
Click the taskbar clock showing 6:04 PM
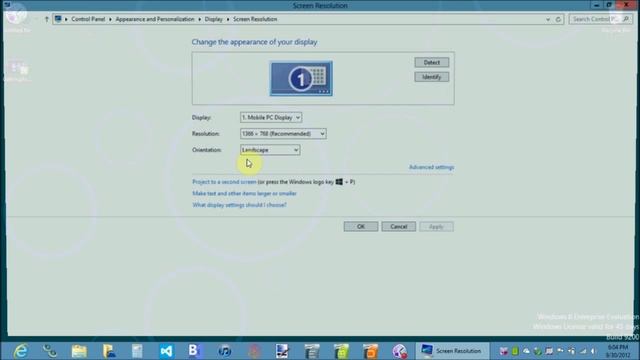coord(618,351)
